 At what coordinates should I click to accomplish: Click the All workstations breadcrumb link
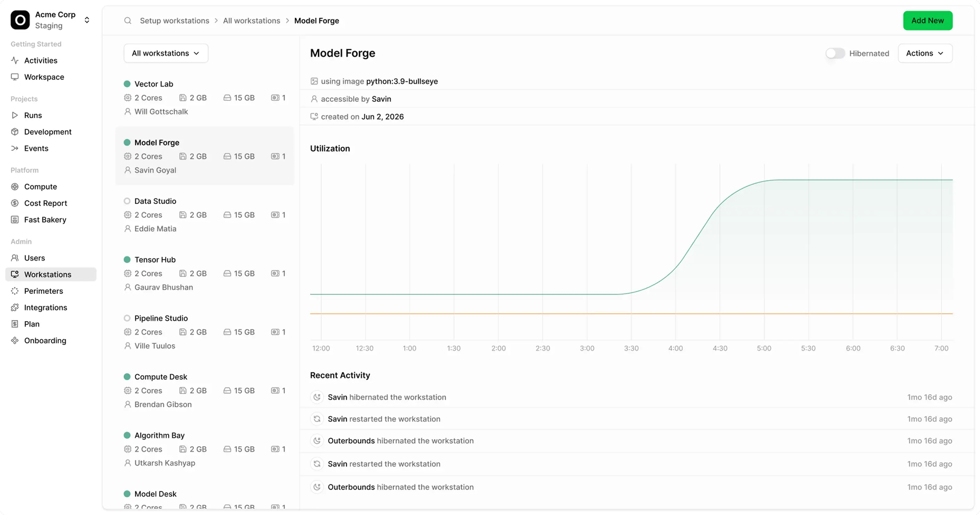(252, 20)
